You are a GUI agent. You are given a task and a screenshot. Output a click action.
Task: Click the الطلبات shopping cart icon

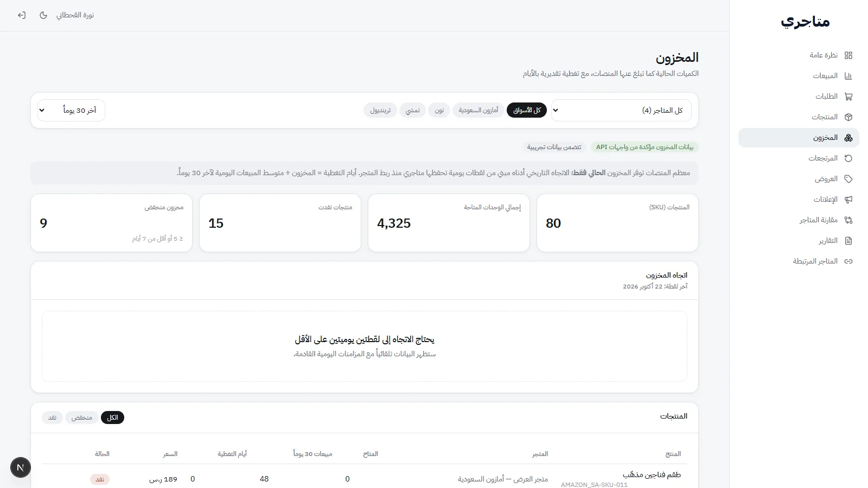click(x=848, y=97)
